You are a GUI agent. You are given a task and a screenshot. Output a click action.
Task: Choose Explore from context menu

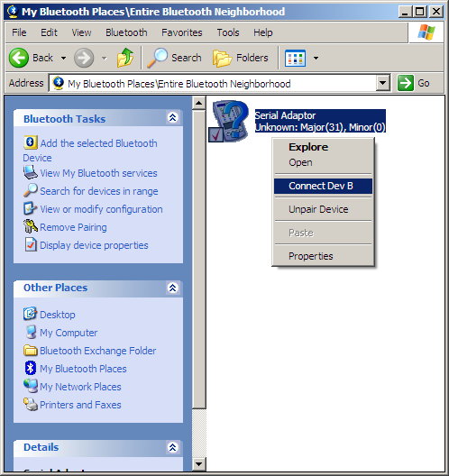click(x=323, y=147)
